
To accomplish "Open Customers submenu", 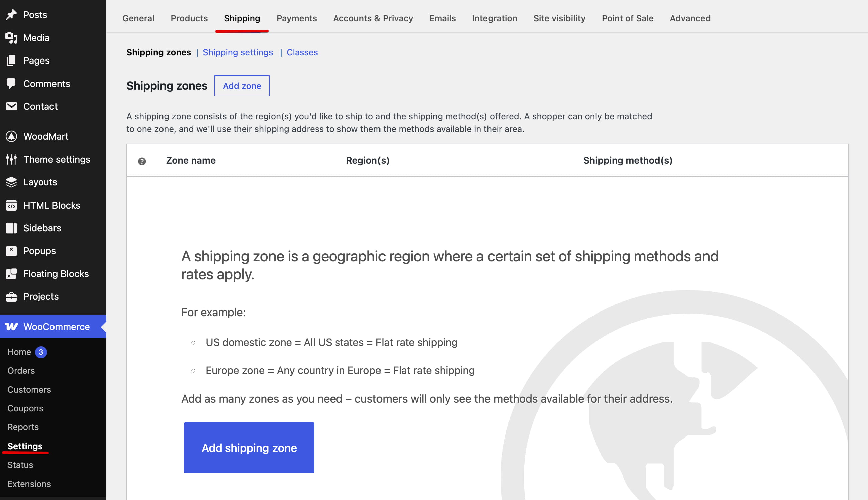I will 29,389.
